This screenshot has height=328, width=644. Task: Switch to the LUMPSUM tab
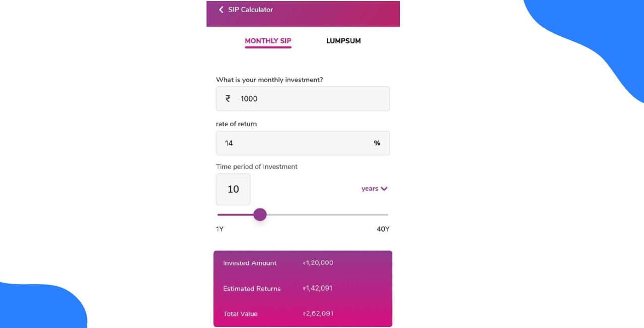coord(343,41)
